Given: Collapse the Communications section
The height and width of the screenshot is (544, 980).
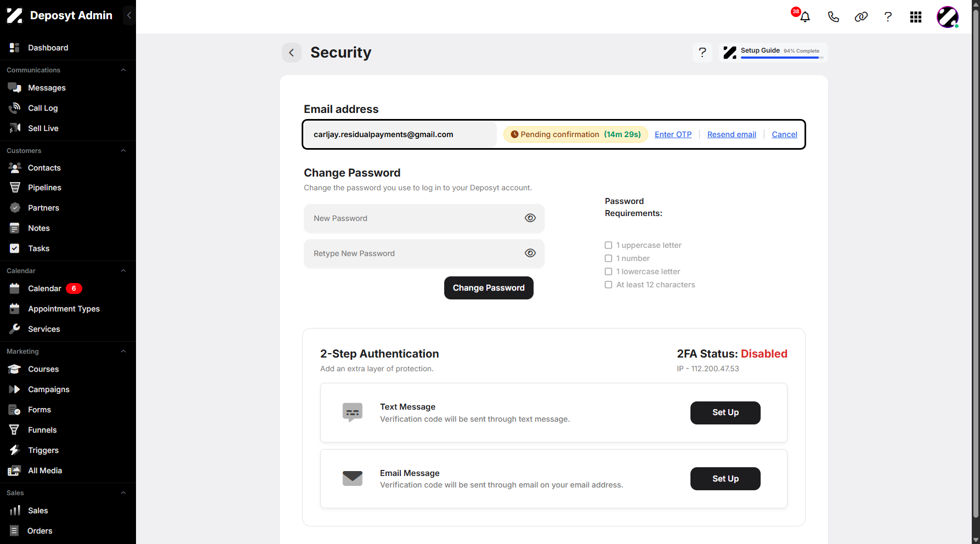Looking at the screenshot, I should 123,70.
